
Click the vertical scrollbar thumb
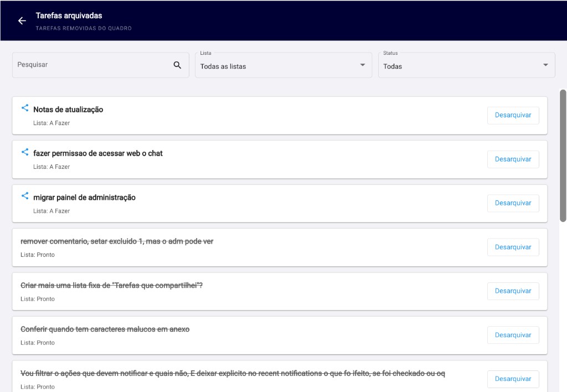click(563, 156)
